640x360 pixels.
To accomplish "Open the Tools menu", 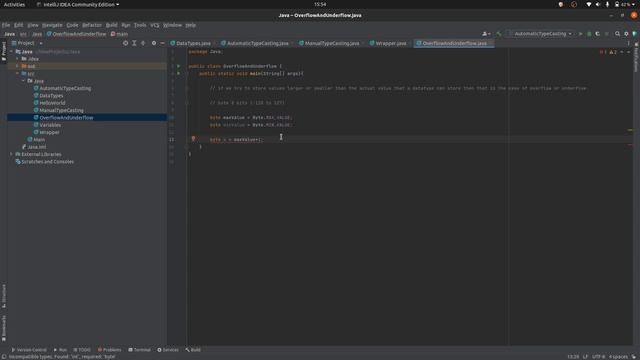I will point(140,25).
